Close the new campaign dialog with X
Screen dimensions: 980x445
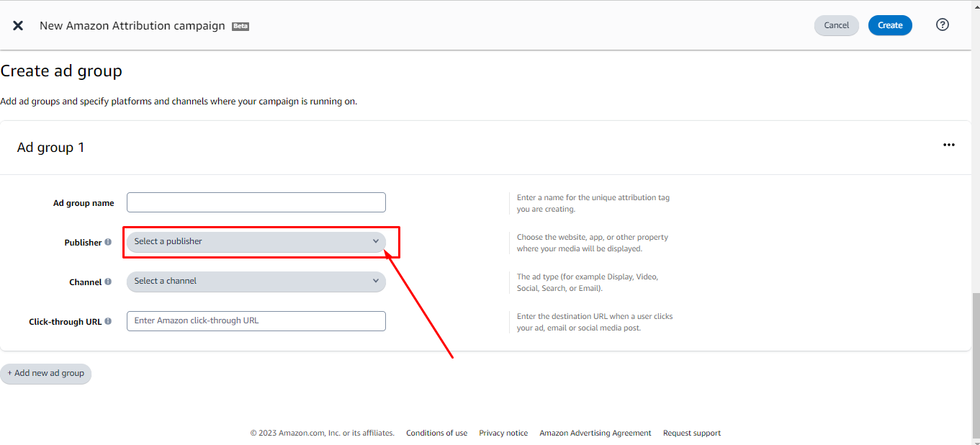[18, 25]
